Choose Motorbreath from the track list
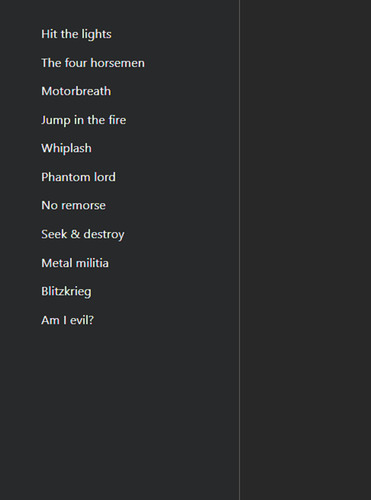371x500 pixels. (x=76, y=91)
